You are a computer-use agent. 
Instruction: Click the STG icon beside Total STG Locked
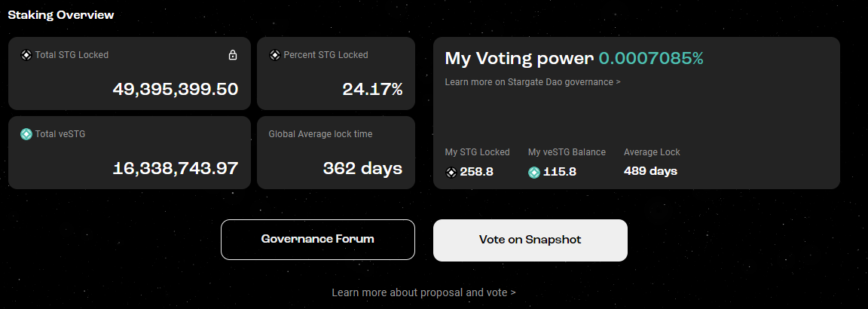26,55
